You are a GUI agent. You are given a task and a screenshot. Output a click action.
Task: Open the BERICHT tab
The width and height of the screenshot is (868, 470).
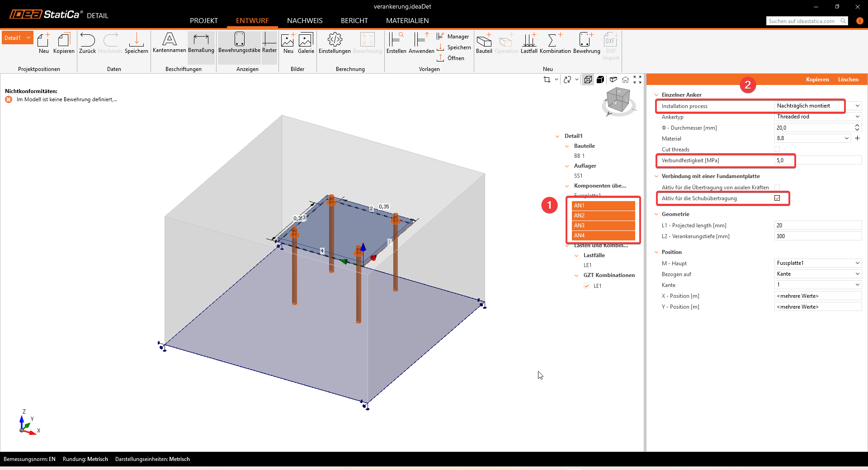pyautogui.click(x=354, y=21)
